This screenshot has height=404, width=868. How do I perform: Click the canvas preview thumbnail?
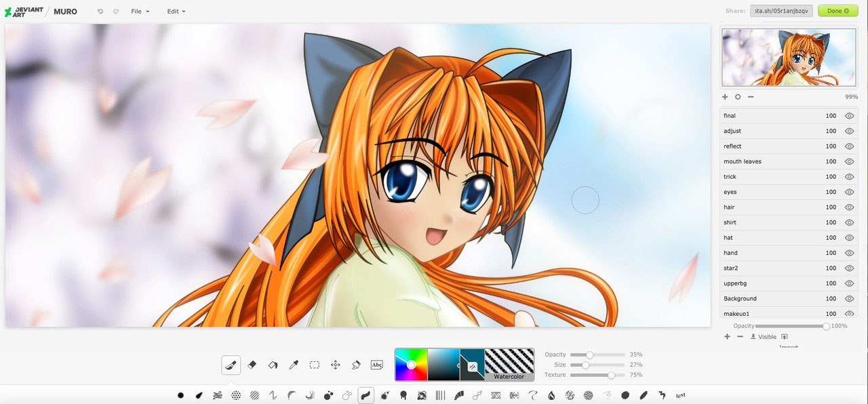point(789,58)
